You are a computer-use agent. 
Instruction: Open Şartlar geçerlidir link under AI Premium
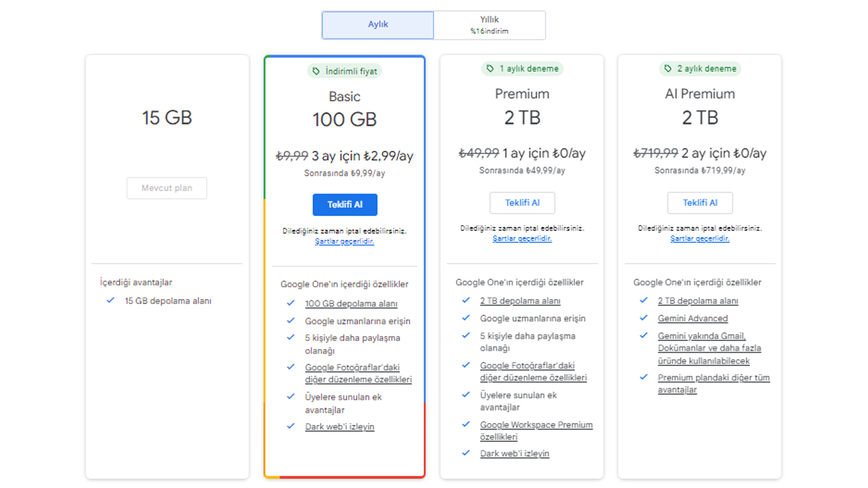[700, 239]
